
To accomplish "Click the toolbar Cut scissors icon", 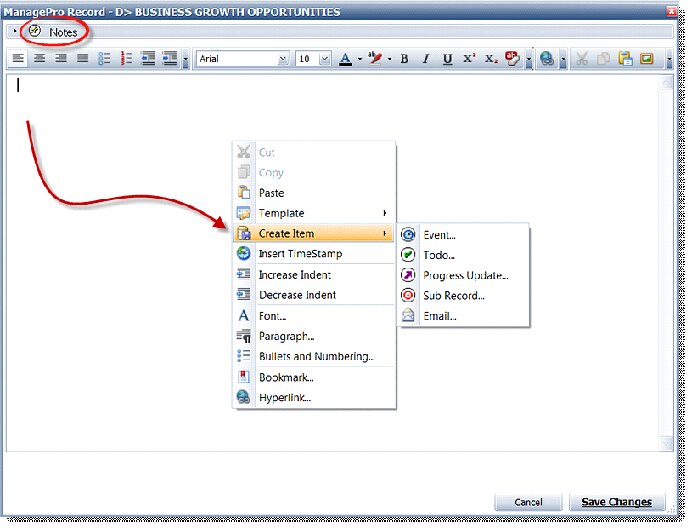I will click(582, 59).
